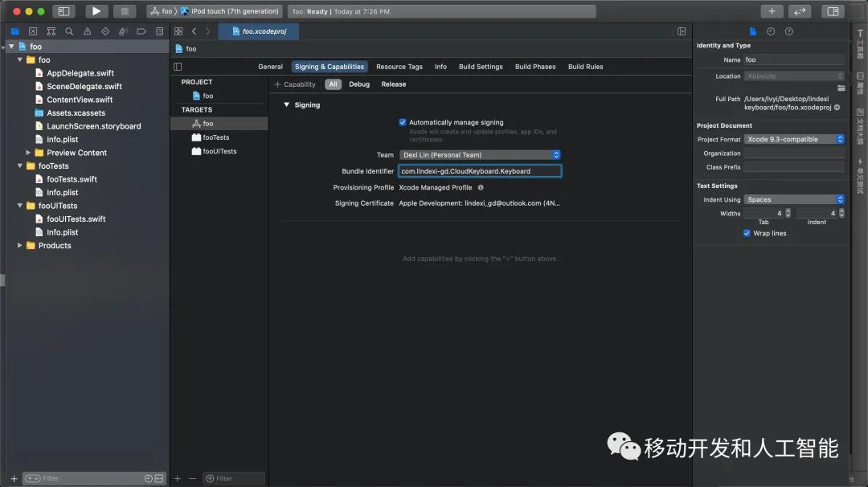Select the Release configuration filter
Screen dimensions: 868x487
(x=394, y=84)
